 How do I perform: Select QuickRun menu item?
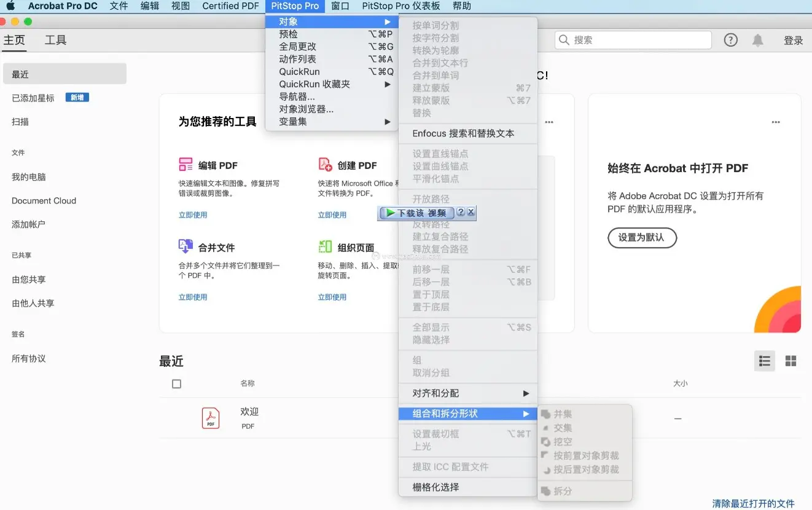pyautogui.click(x=332, y=72)
